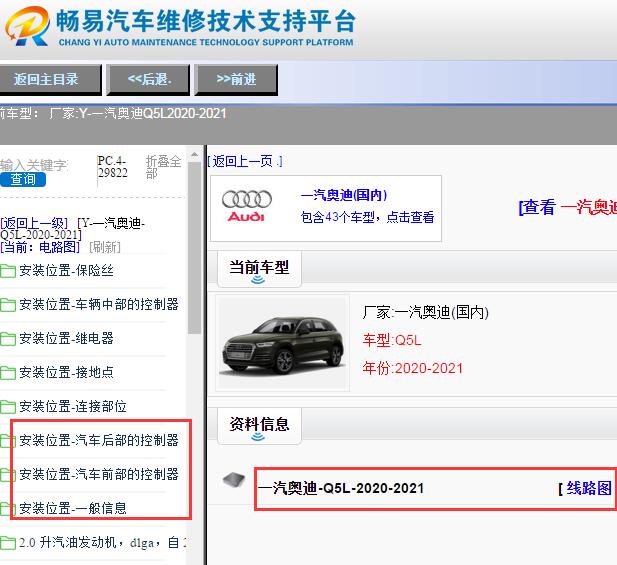Open the 一汽奥迪-Q5L-2020-2021 entry

[341, 488]
